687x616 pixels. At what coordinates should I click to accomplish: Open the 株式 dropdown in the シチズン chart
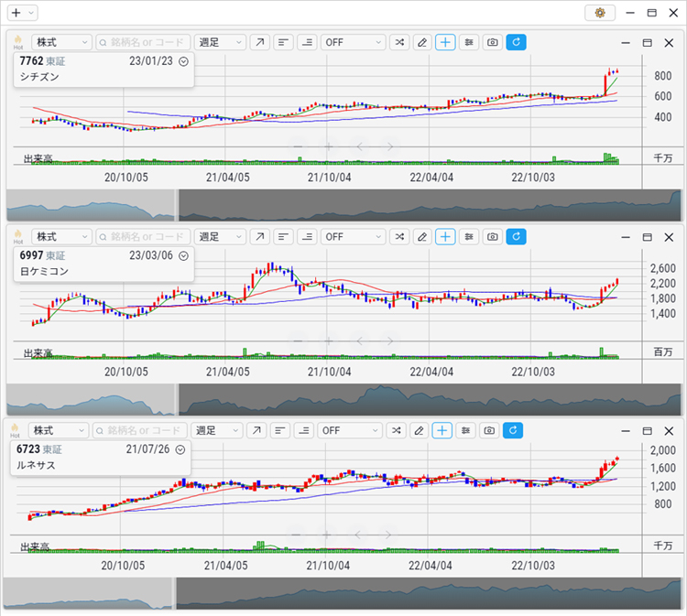coord(61,42)
